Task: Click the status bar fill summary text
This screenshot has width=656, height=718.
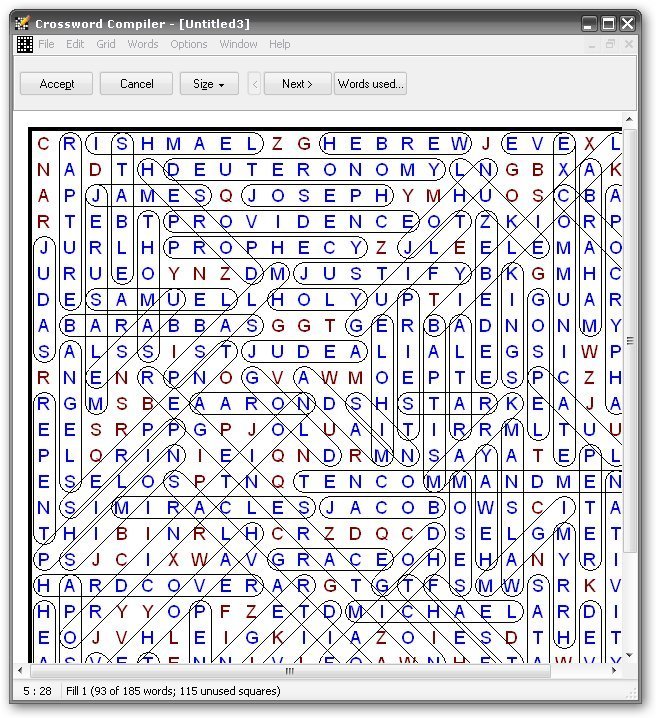Action: pos(173,691)
